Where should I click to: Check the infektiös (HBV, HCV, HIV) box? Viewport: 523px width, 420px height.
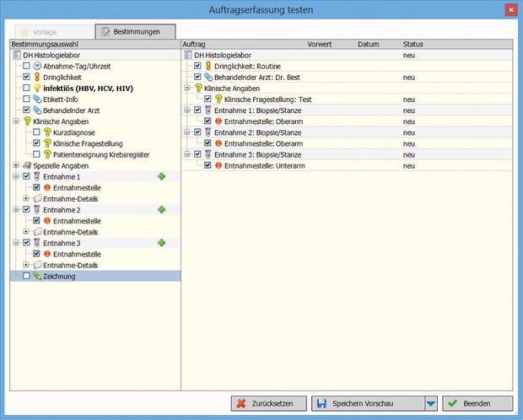(x=26, y=88)
